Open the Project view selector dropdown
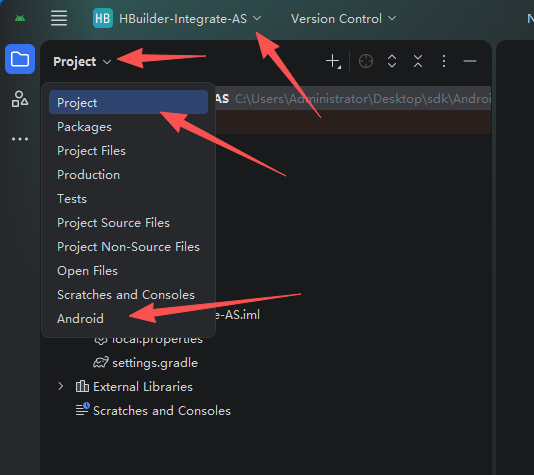Viewport: 534px width, 475px height. [82, 62]
